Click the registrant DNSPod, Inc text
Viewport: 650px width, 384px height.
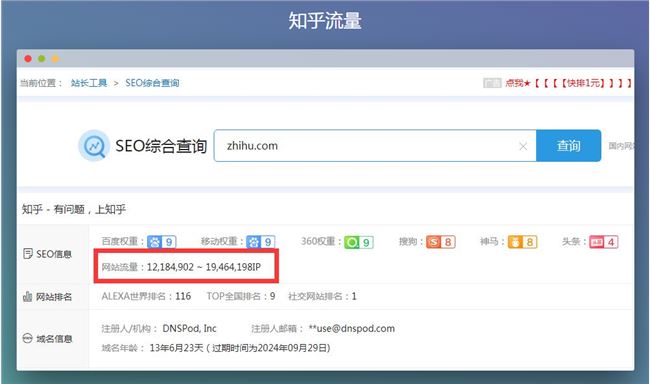(189, 328)
